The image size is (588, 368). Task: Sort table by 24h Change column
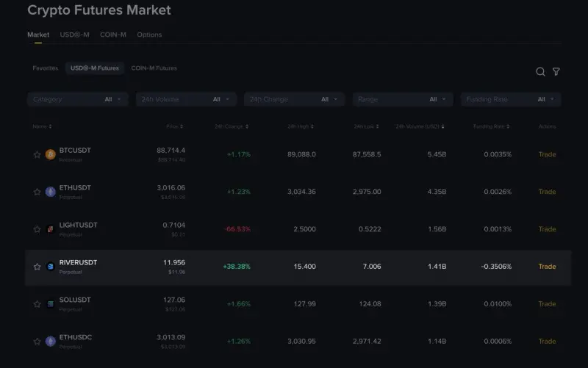(x=231, y=126)
